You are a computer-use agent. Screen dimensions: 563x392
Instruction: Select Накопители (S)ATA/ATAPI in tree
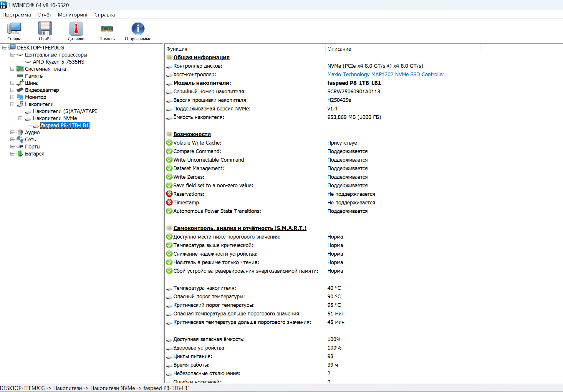65,111
